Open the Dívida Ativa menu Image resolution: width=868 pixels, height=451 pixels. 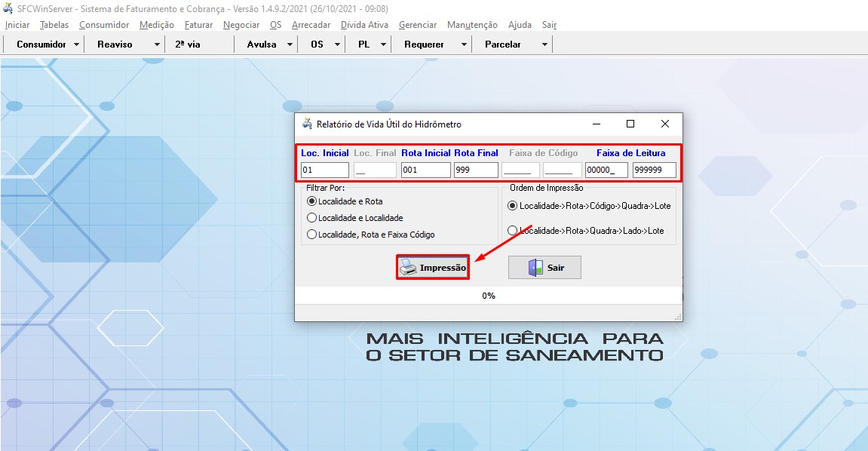click(364, 25)
